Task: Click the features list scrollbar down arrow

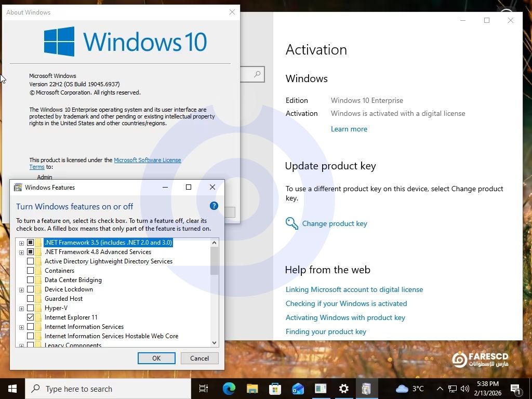Action: tap(214, 342)
